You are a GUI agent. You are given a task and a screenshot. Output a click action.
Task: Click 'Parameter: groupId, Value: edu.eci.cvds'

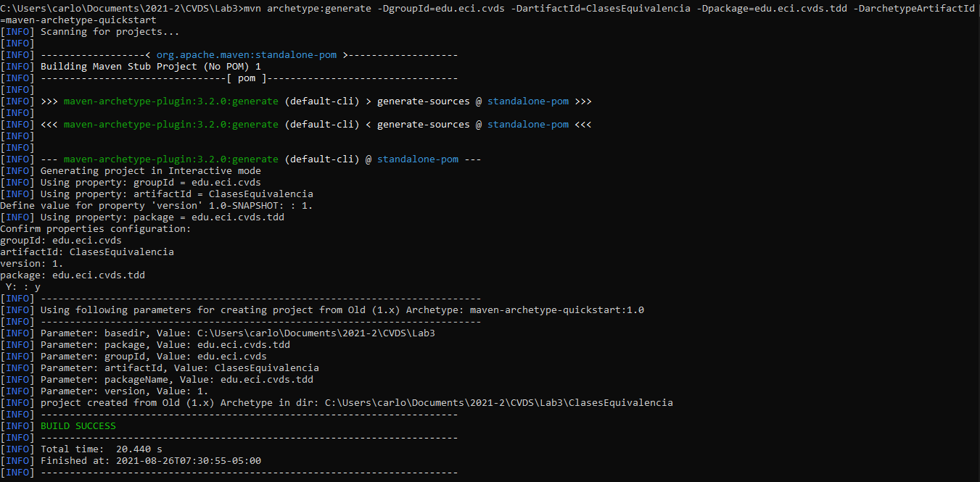154,357
